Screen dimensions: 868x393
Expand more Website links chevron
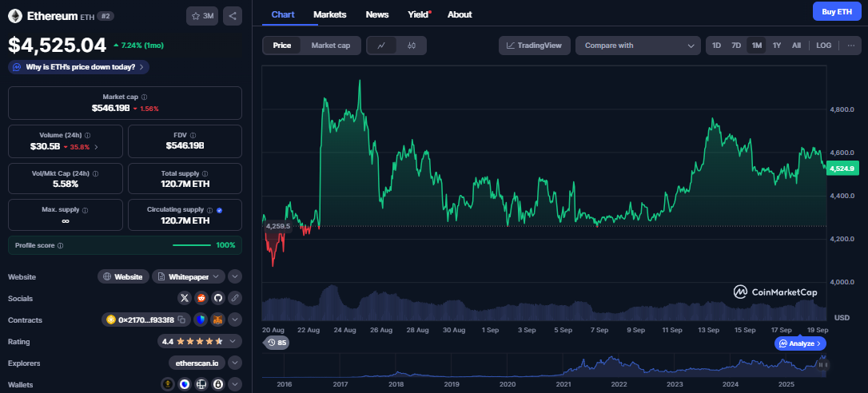pos(235,276)
